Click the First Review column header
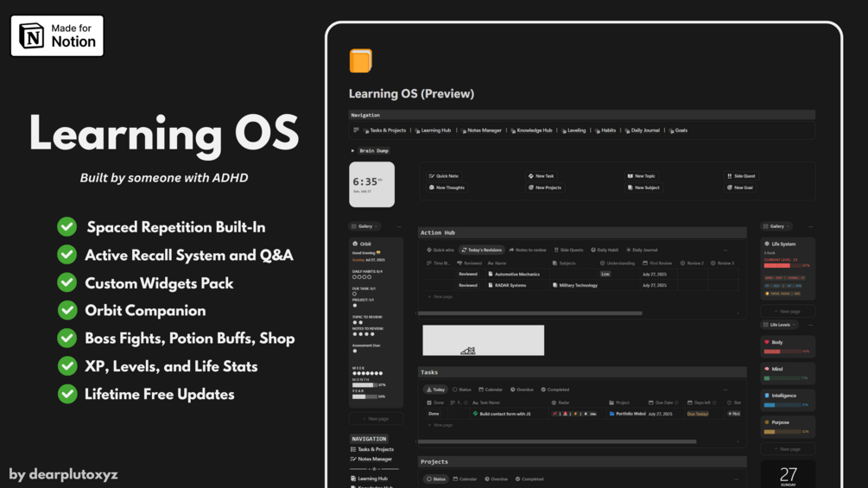 (x=657, y=263)
